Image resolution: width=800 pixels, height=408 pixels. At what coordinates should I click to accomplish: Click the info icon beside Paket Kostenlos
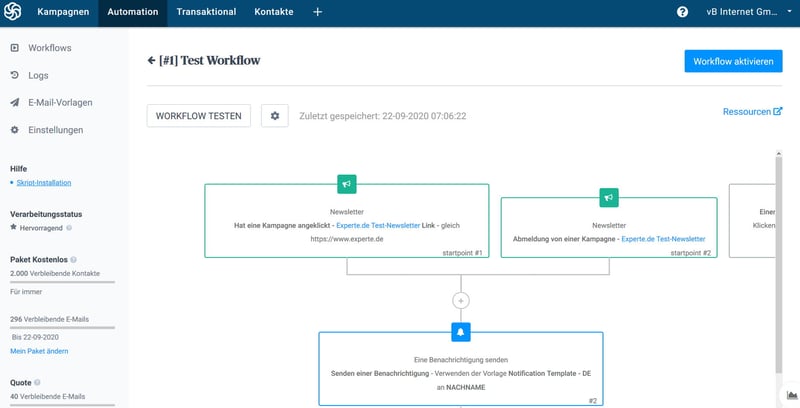pyautogui.click(x=73, y=260)
